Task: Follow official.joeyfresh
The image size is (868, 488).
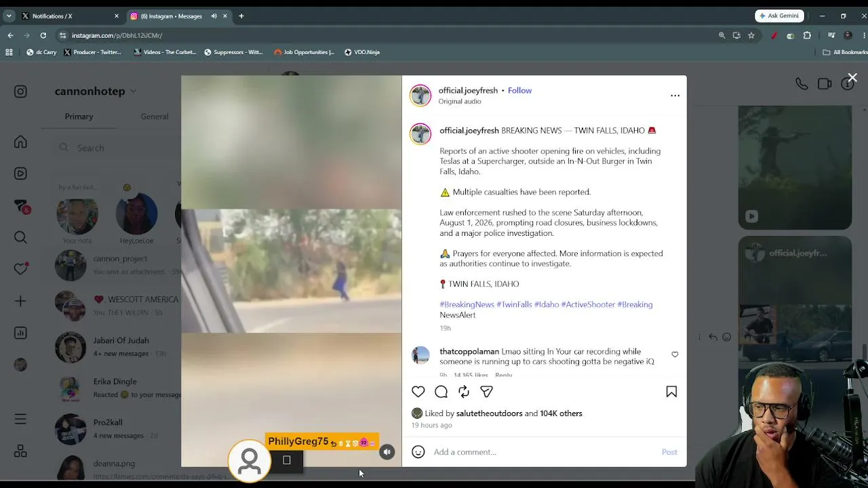Action: tap(519, 90)
